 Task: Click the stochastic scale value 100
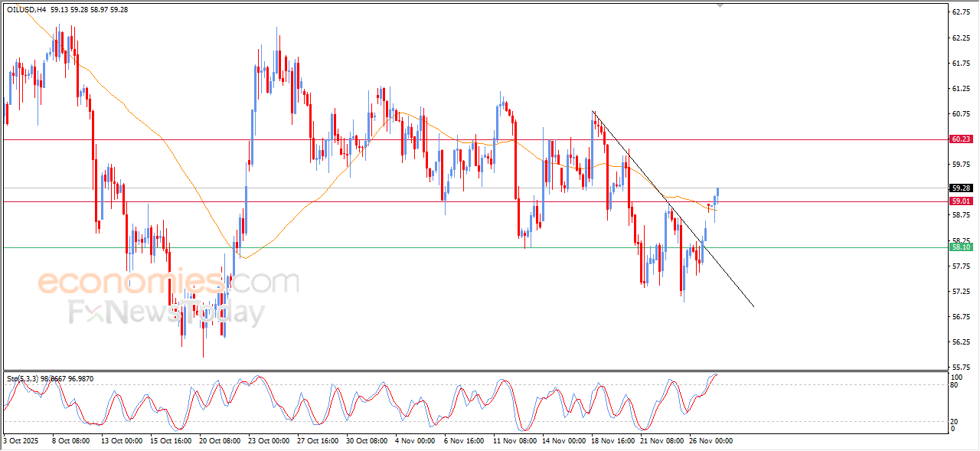[956, 377]
